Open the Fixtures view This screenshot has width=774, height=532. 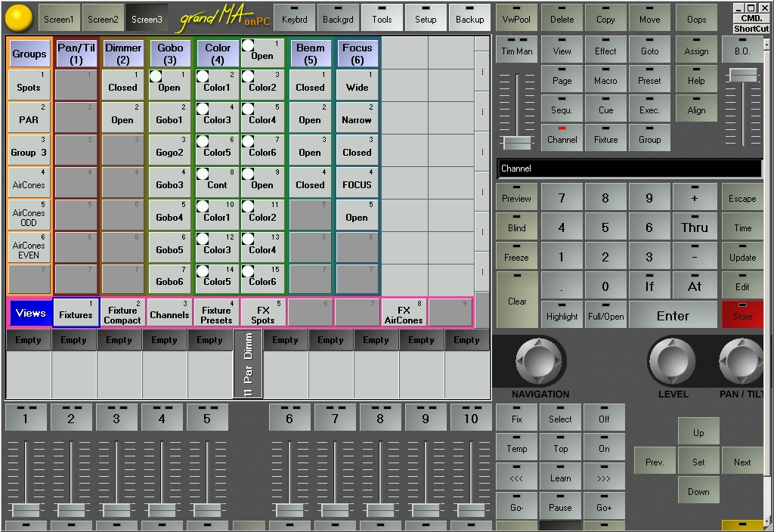point(76,312)
